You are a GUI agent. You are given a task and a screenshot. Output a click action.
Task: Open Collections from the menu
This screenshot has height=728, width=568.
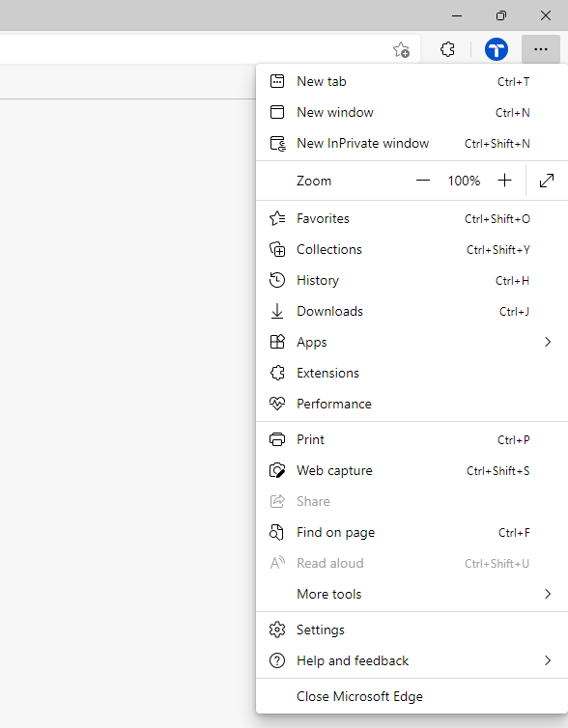412,249
